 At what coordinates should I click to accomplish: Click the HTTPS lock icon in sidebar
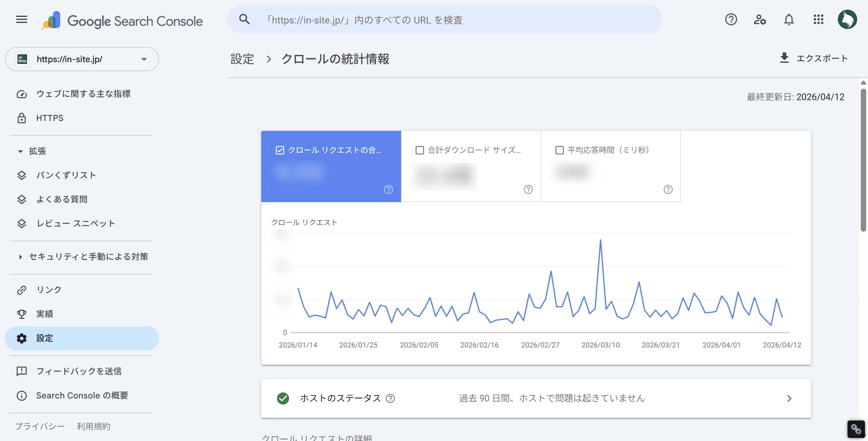pos(22,118)
